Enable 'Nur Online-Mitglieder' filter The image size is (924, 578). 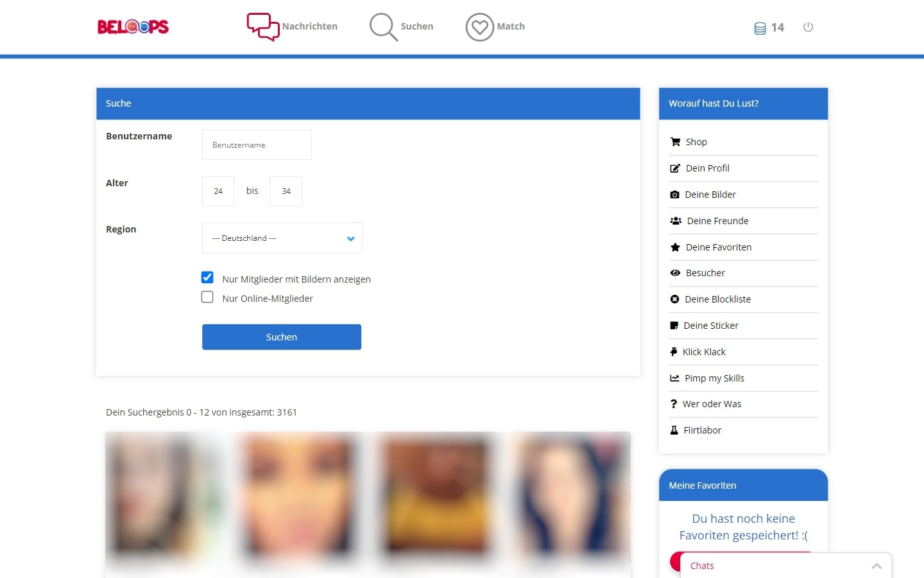[207, 297]
